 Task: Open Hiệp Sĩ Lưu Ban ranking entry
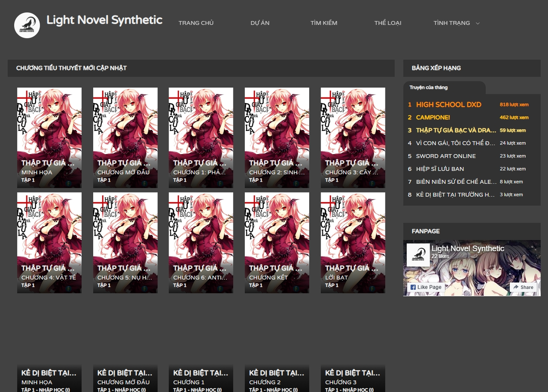coord(440,169)
